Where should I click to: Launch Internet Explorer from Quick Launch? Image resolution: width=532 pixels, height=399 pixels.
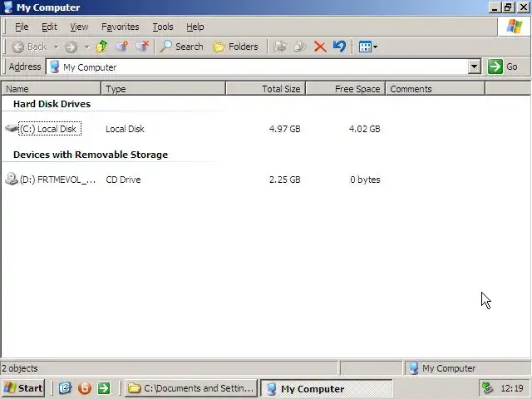pyautogui.click(x=65, y=388)
